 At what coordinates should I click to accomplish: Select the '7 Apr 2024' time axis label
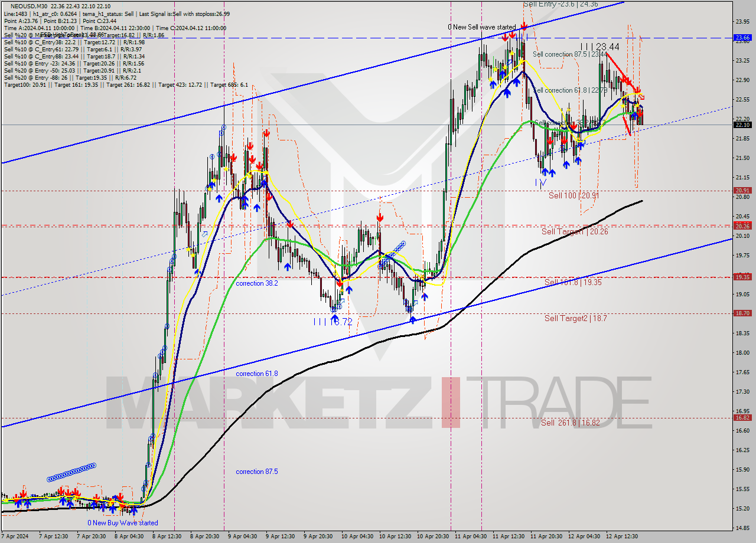15,537
